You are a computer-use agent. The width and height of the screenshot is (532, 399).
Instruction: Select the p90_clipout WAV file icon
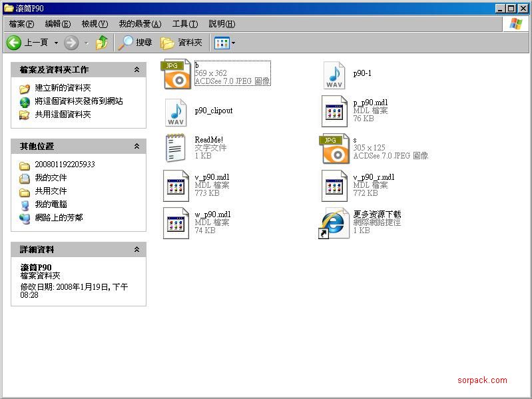click(x=176, y=113)
